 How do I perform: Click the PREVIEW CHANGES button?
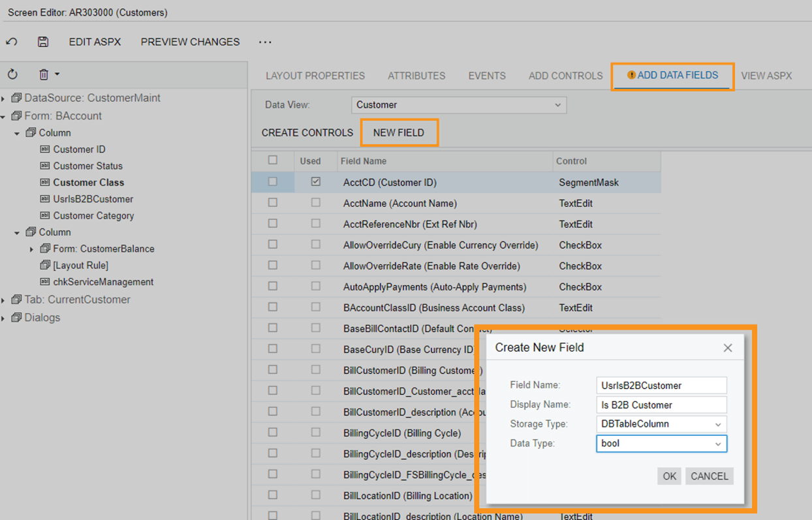pyautogui.click(x=191, y=42)
